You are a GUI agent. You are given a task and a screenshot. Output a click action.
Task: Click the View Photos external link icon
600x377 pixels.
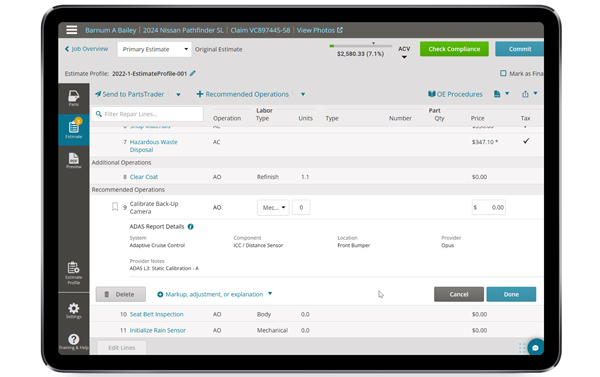[x=340, y=30]
